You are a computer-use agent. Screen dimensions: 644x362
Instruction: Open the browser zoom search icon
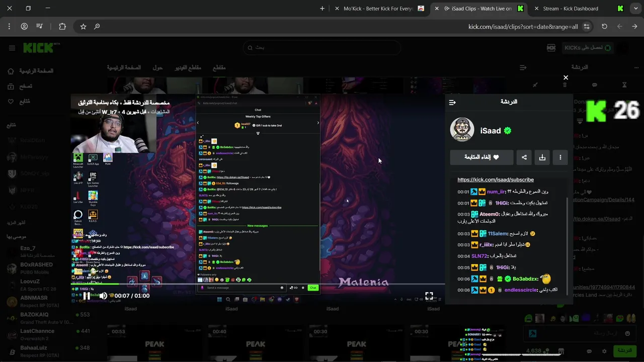(97, 27)
